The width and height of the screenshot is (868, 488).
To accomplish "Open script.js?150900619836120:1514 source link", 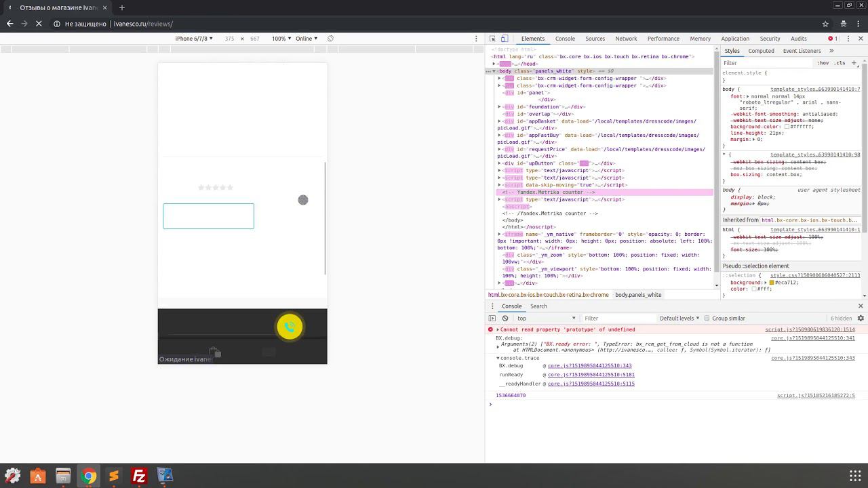I will coord(810,329).
